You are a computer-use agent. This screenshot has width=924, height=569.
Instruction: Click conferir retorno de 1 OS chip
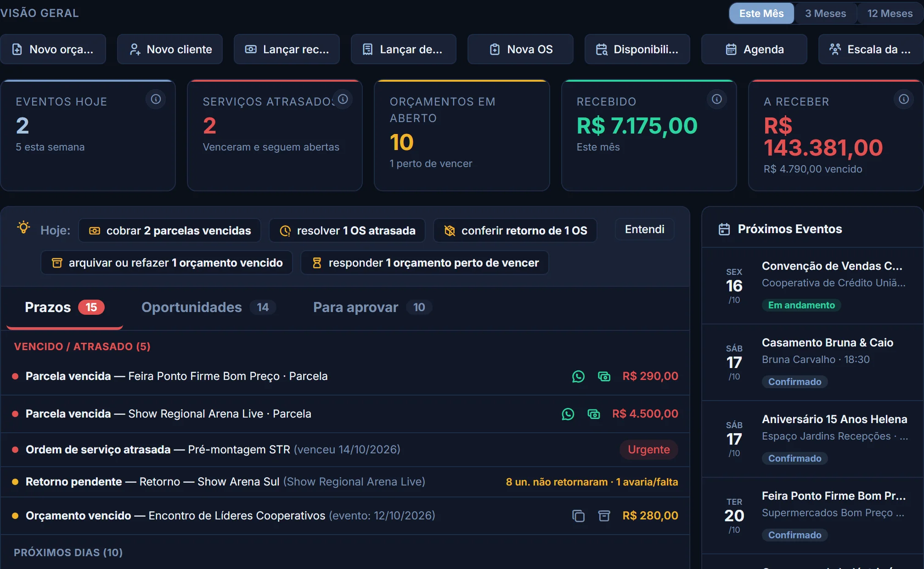click(515, 230)
